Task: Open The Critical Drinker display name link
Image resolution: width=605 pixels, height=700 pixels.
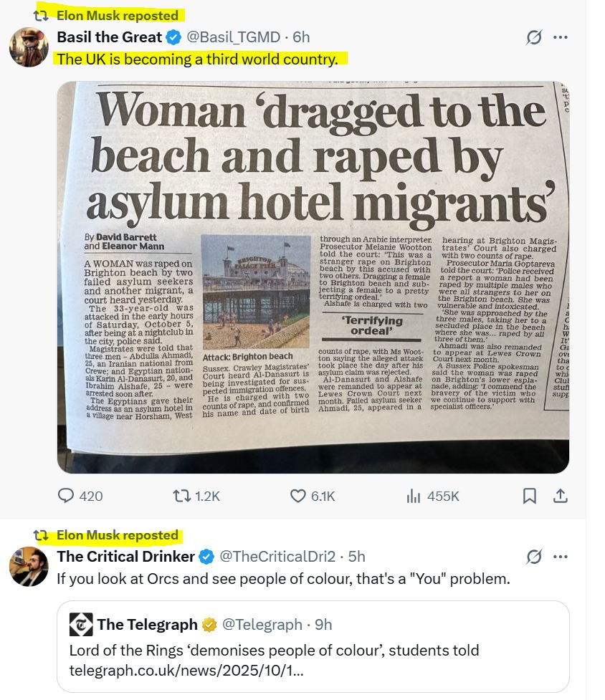Action: [x=125, y=557]
